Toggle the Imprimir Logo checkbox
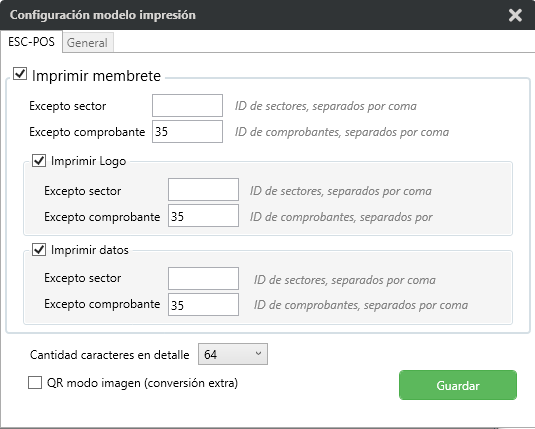535x429 pixels. point(39,160)
